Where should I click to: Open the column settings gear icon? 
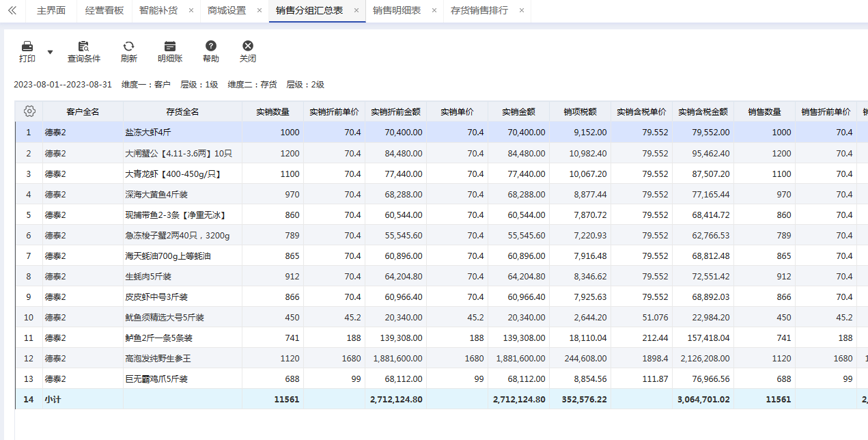[29, 111]
